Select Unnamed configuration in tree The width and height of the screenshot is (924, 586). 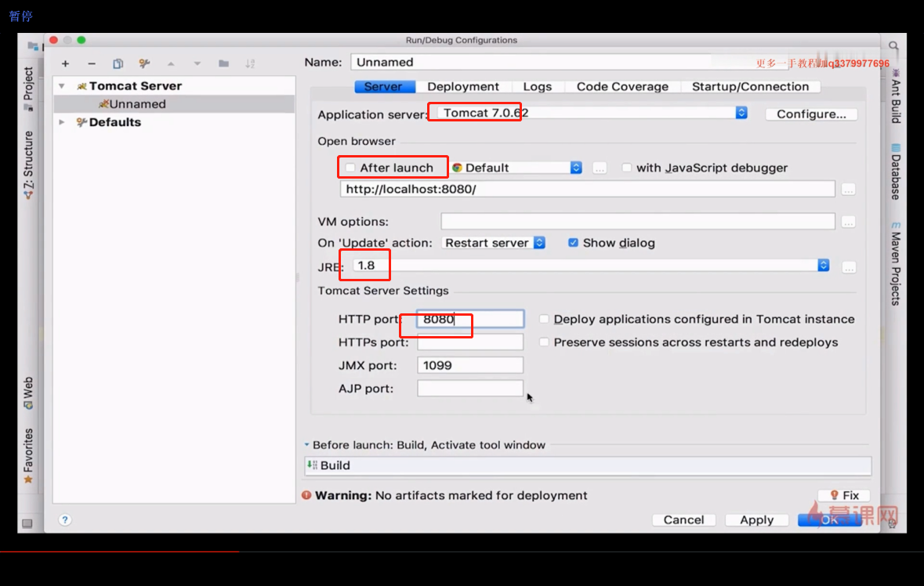click(174, 104)
